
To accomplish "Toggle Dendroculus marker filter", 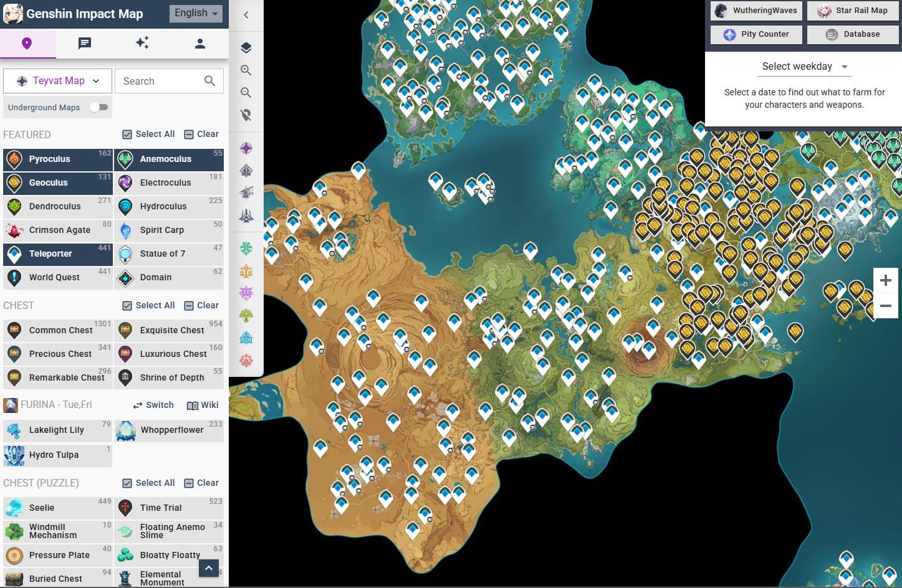I will pos(58,207).
